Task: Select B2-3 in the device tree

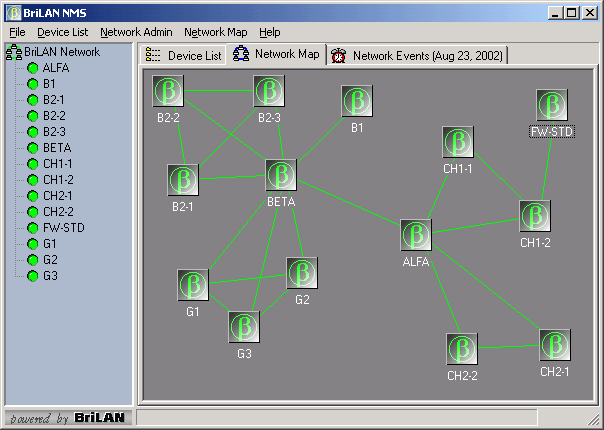Action: [x=54, y=132]
